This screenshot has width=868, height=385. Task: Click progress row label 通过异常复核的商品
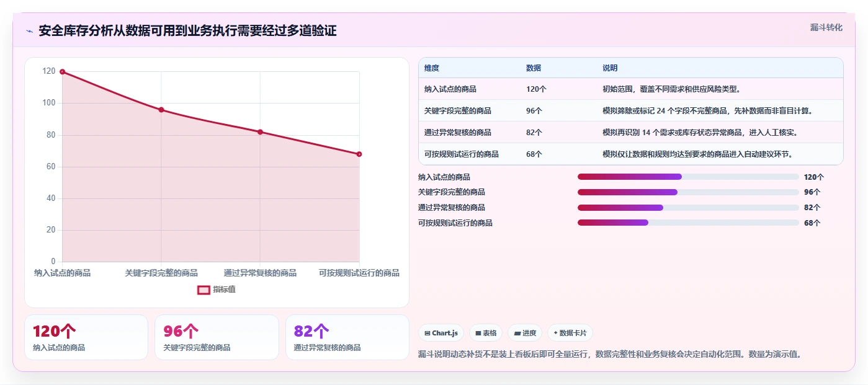[452, 208]
